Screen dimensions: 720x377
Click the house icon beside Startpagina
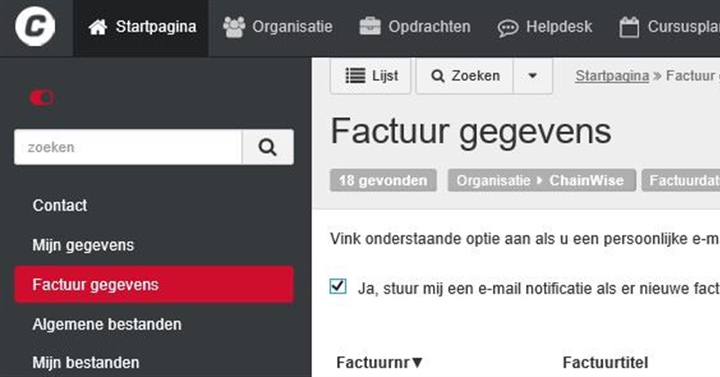tap(98, 27)
